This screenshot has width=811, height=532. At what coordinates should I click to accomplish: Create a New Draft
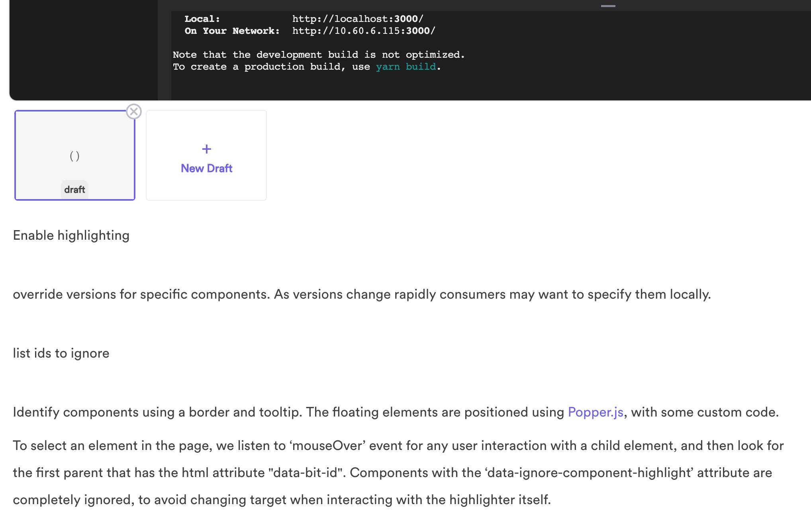tap(206, 168)
